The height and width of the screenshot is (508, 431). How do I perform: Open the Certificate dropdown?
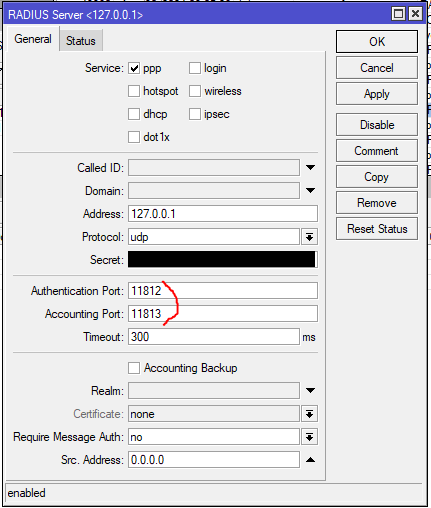309,414
